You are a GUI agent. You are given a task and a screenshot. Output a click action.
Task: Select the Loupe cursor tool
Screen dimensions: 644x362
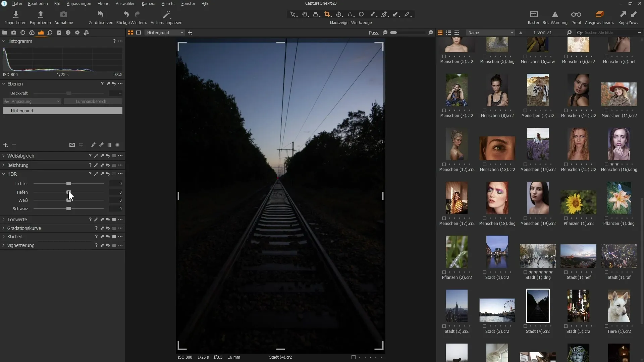click(316, 14)
